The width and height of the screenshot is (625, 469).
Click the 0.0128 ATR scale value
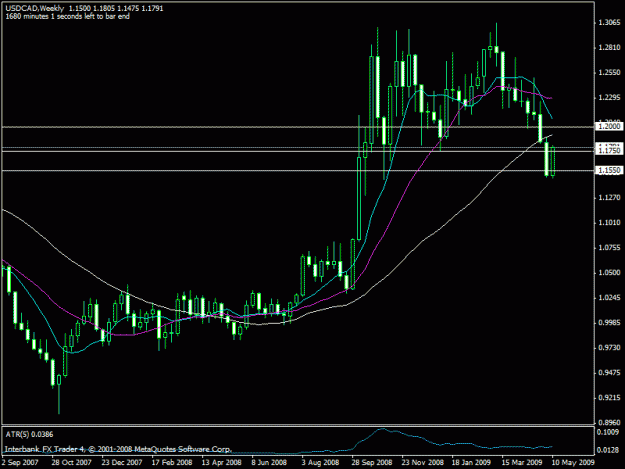(609, 450)
